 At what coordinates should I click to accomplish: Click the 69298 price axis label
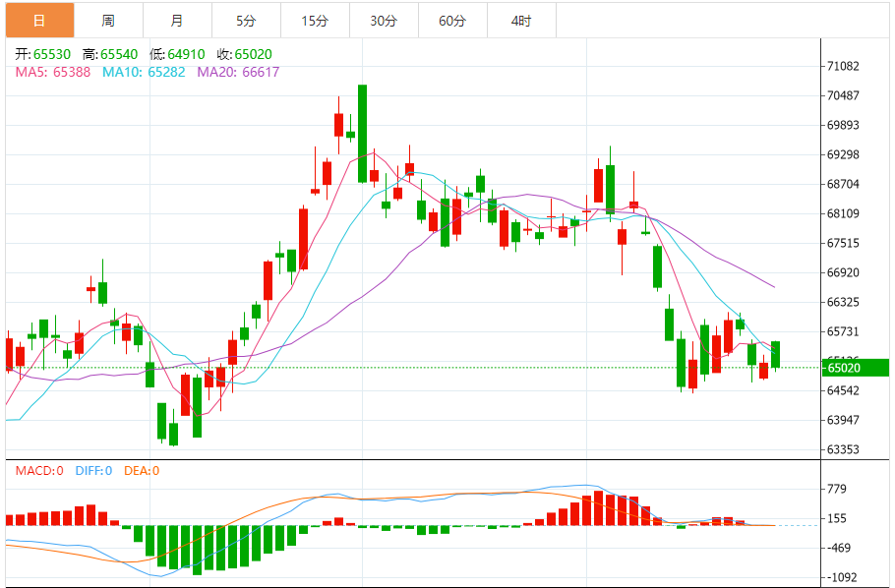coord(843,154)
